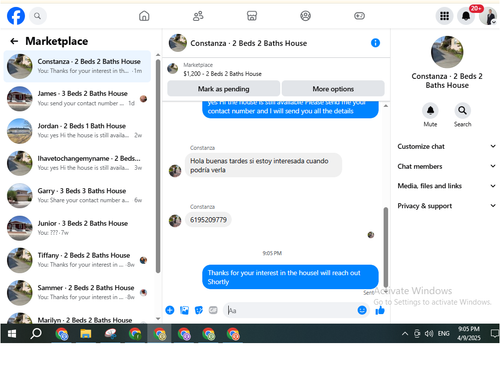The height and width of the screenshot is (370, 500).
Task: Search in conversation magnifier icon
Action: coord(462,110)
